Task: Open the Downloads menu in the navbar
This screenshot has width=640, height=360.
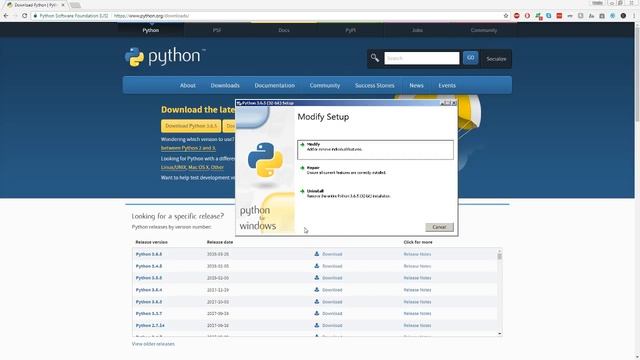Action: tap(225, 85)
